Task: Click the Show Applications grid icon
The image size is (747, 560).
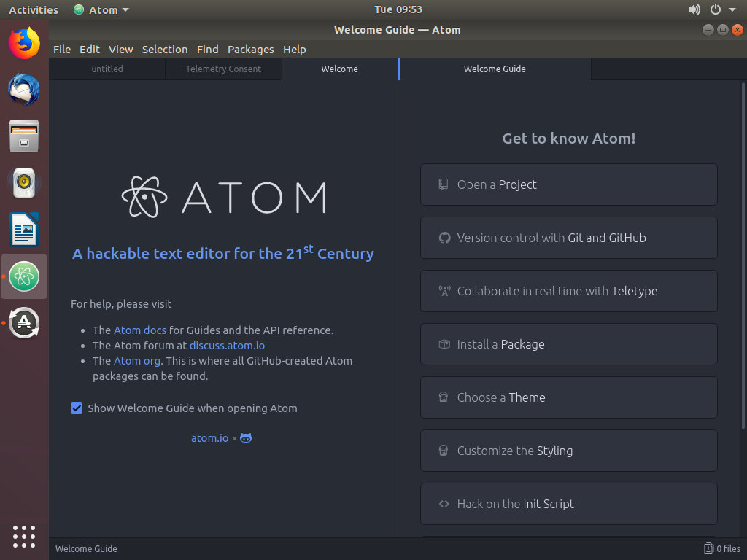Action: pos(24,536)
